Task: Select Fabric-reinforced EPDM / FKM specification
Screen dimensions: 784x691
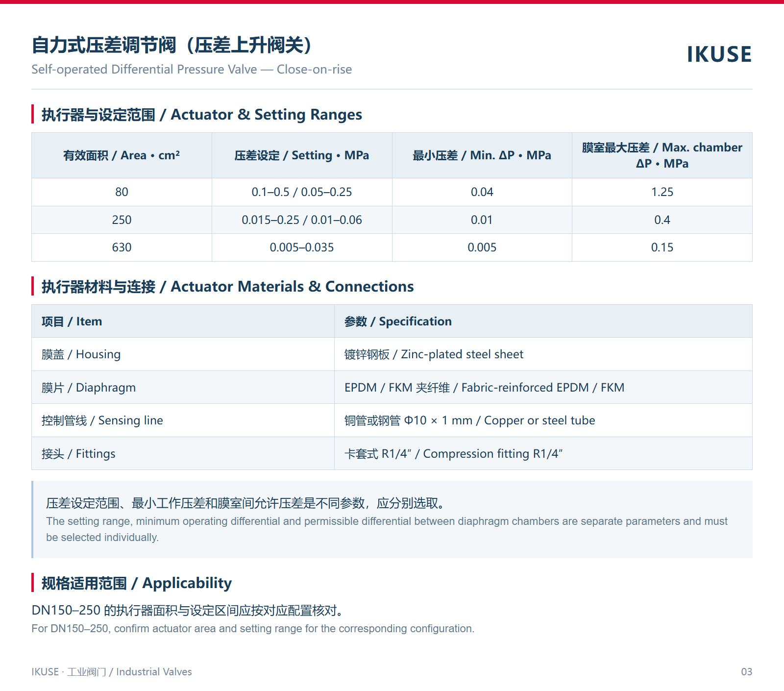Action: [543, 388]
